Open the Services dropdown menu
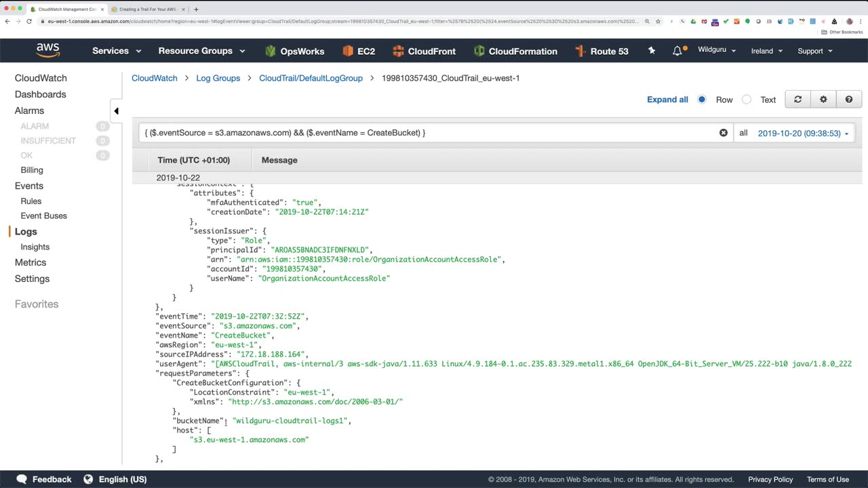Screen dimensions: 868x488 point(117,51)
